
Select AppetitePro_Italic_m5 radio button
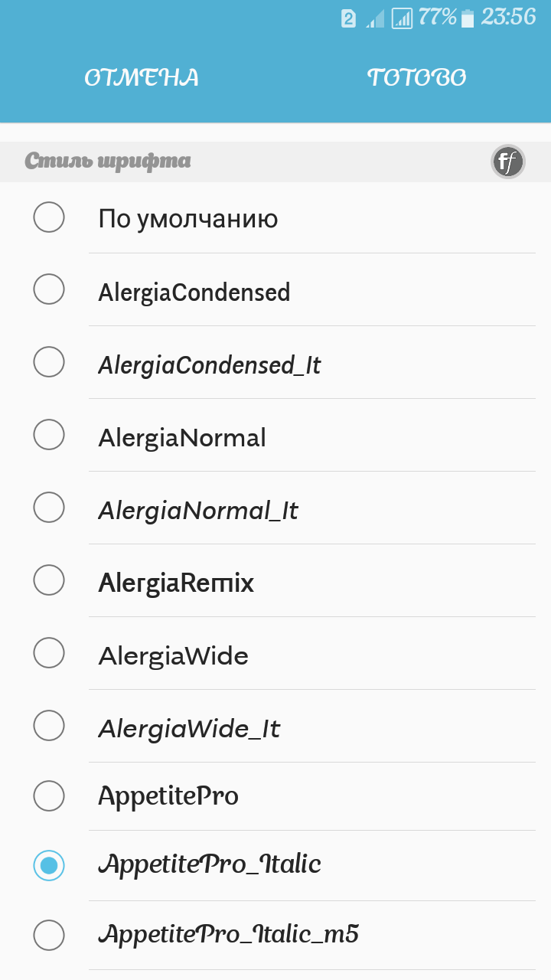click(x=49, y=936)
